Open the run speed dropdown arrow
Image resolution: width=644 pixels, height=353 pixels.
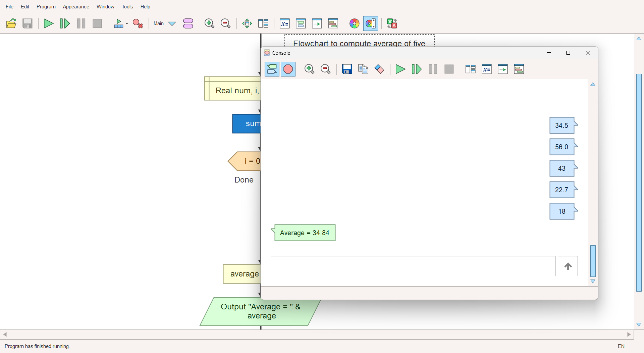tap(127, 23)
